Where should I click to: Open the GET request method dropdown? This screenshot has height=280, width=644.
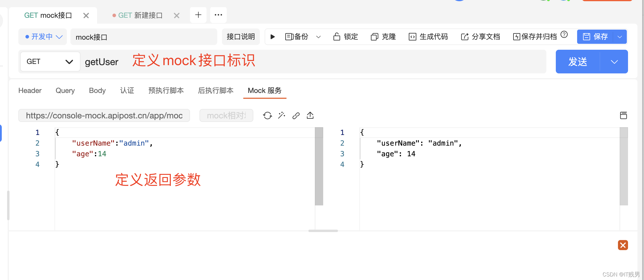pyautogui.click(x=50, y=62)
